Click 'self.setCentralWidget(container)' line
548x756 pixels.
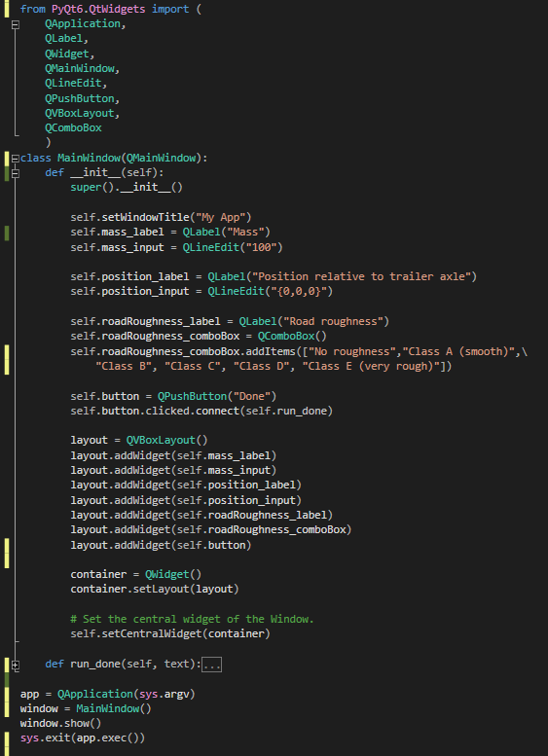170,633
